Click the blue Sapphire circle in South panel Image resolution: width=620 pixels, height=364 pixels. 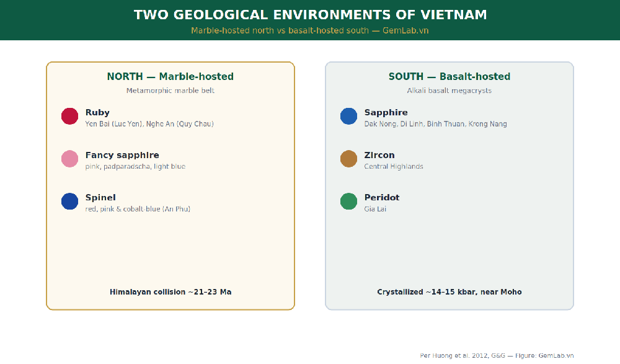point(348,117)
